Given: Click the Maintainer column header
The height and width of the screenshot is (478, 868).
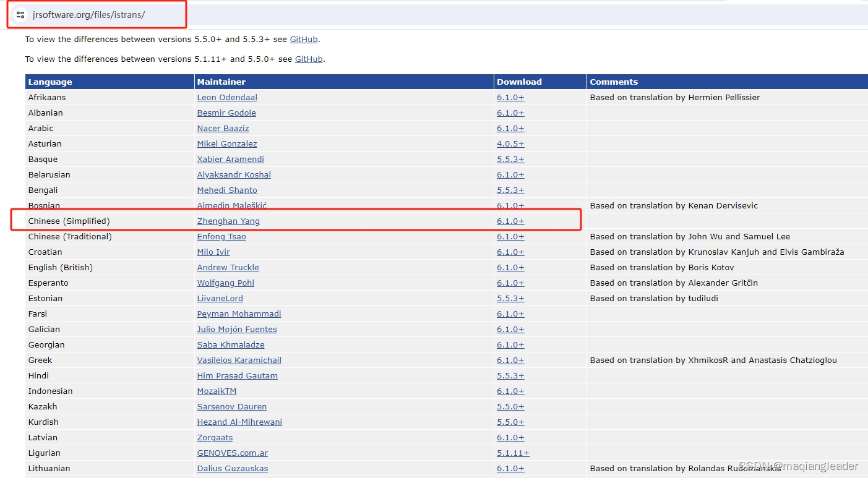Looking at the screenshot, I should pyautogui.click(x=344, y=82).
